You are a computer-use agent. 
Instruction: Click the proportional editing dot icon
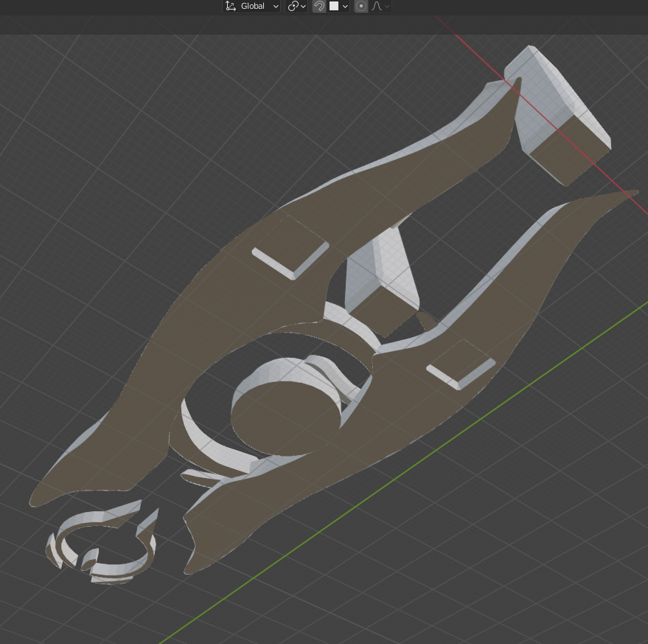point(360,6)
